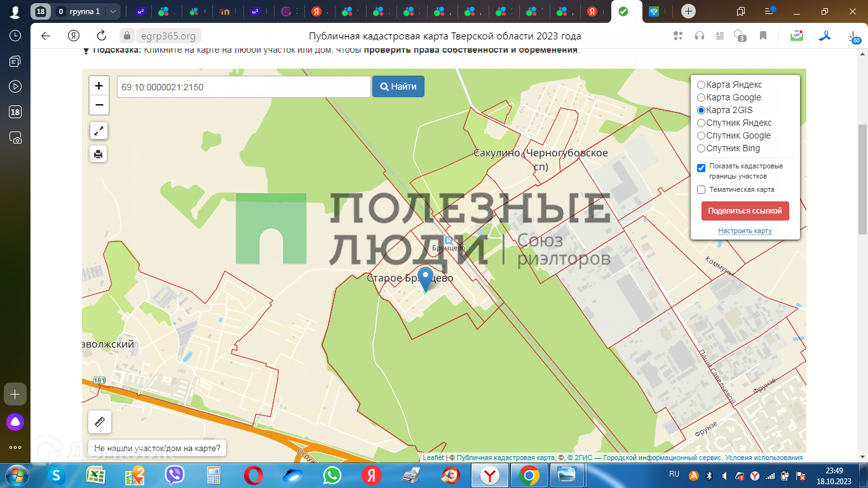
Task: Open Opera browser from taskbar
Action: [254, 475]
